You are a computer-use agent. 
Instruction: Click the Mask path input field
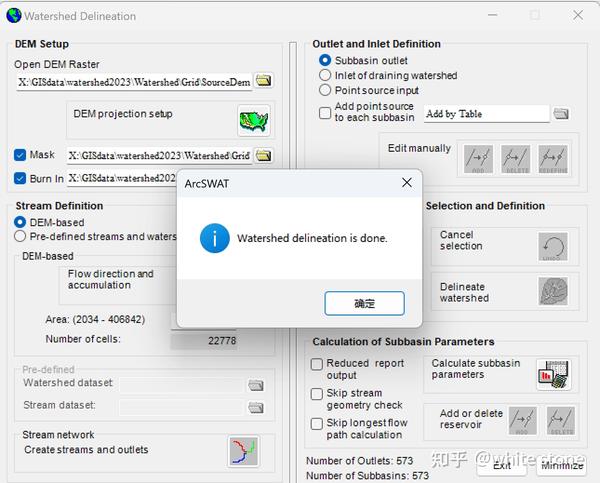tap(159, 155)
